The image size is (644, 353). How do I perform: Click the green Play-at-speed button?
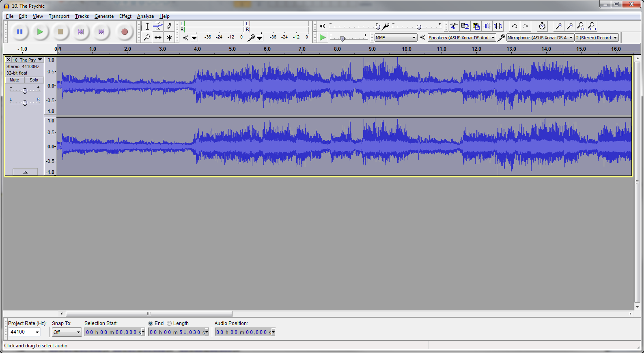click(x=323, y=37)
